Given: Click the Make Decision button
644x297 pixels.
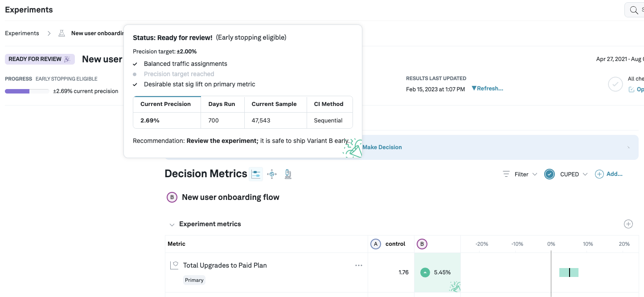Looking at the screenshot, I should point(382,147).
